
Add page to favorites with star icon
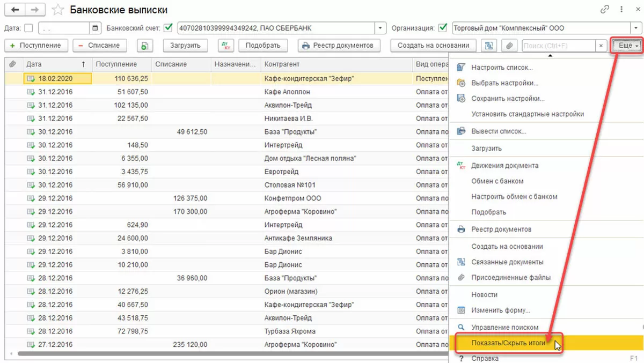click(57, 10)
